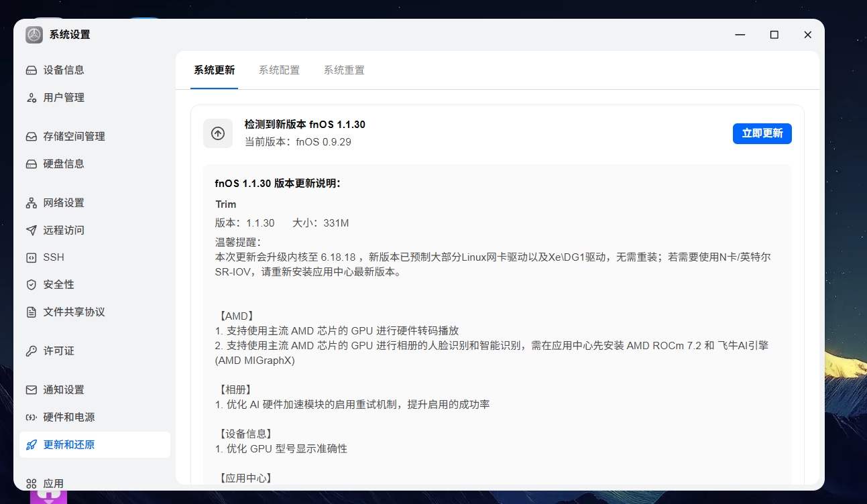Select 存储空间管理 in the sidebar
867x504 pixels.
coord(95,137)
